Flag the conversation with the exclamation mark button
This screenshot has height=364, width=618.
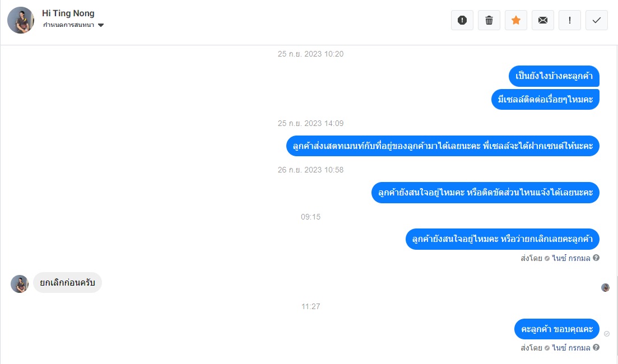(569, 20)
